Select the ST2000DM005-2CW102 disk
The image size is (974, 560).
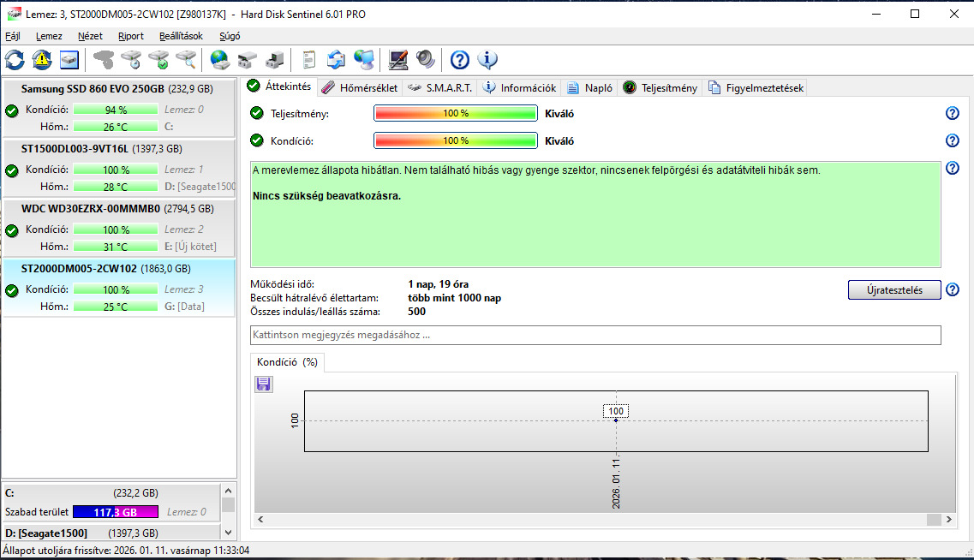click(x=118, y=288)
